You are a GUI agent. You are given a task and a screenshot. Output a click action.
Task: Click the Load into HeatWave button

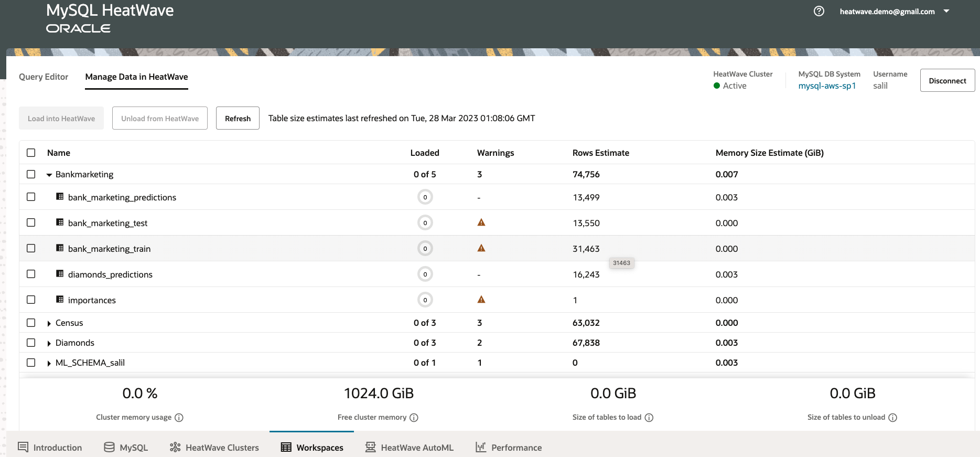[61, 118]
